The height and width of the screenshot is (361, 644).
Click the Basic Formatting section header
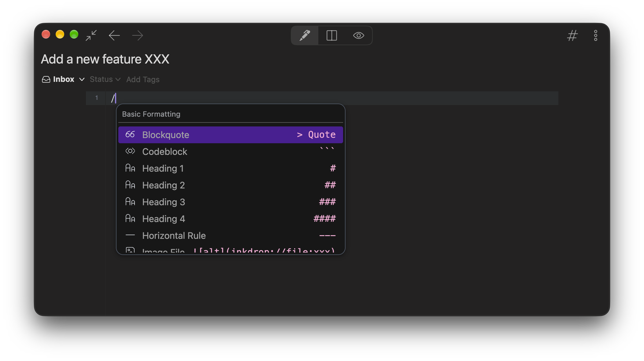151,114
